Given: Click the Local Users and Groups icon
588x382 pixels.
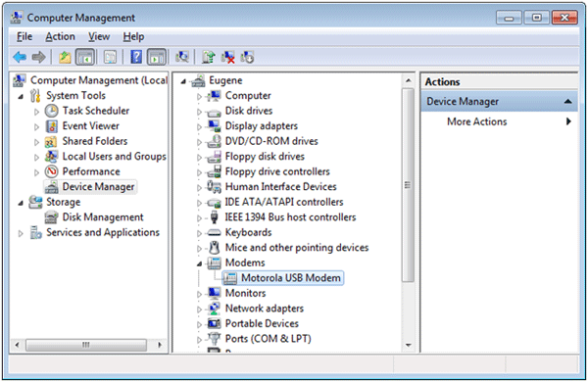Looking at the screenshot, I should coord(51,157).
